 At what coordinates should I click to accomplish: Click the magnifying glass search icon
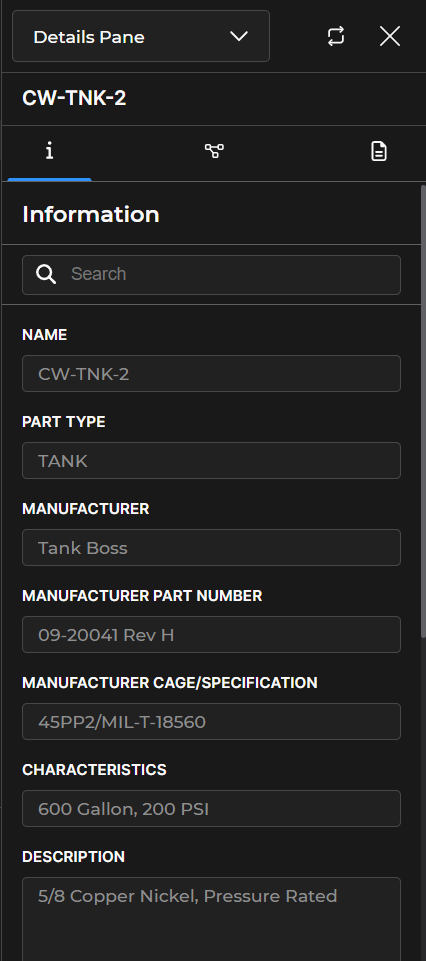pos(46,274)
